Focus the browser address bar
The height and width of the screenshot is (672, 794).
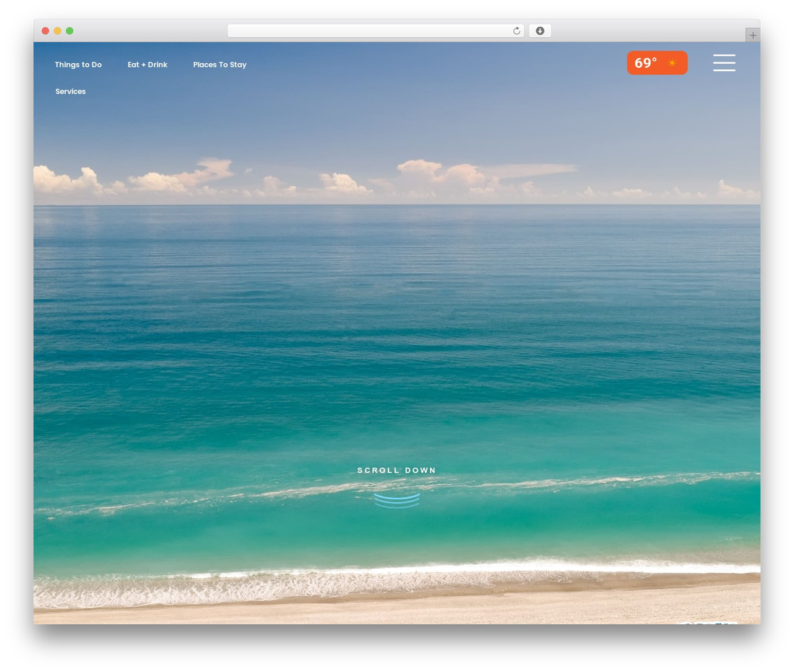point(376,31)
